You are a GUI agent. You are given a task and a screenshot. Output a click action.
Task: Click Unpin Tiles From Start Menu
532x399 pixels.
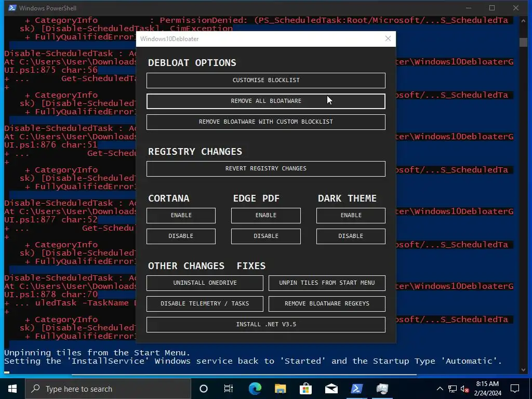(x=327, y=283)
